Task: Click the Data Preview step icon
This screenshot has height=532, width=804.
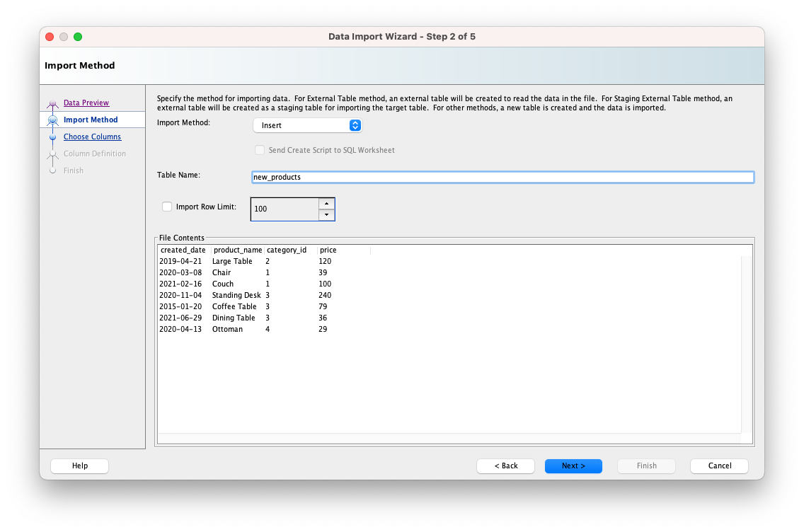Action: tap(52, 104)
